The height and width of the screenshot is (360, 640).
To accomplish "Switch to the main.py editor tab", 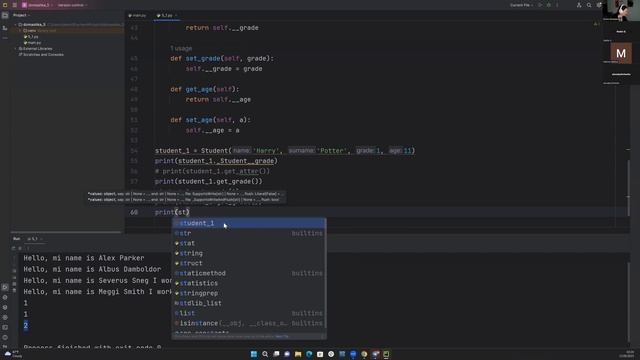I will click(x=138, y=16).
